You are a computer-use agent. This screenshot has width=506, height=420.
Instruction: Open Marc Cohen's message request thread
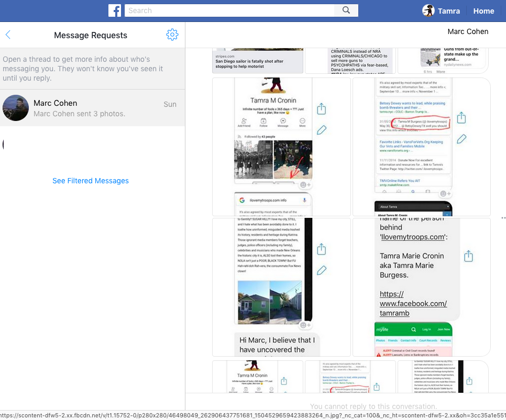click(x=93, y=108)
